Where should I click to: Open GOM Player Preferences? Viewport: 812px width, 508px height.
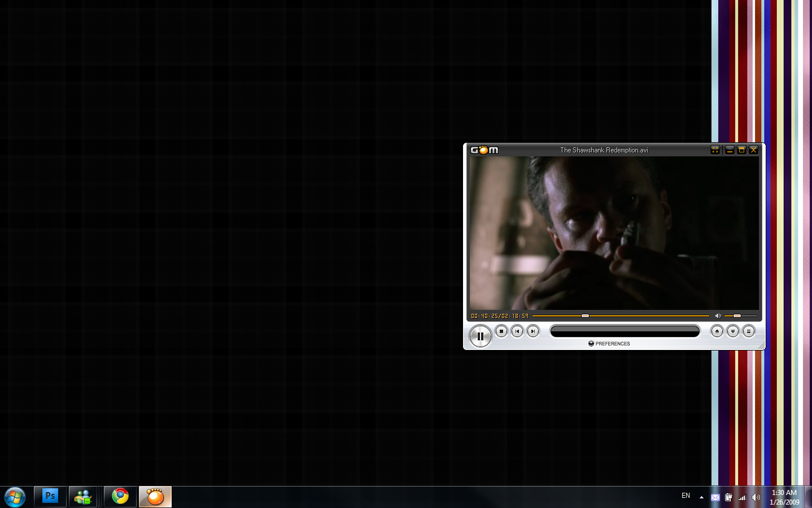609,343
